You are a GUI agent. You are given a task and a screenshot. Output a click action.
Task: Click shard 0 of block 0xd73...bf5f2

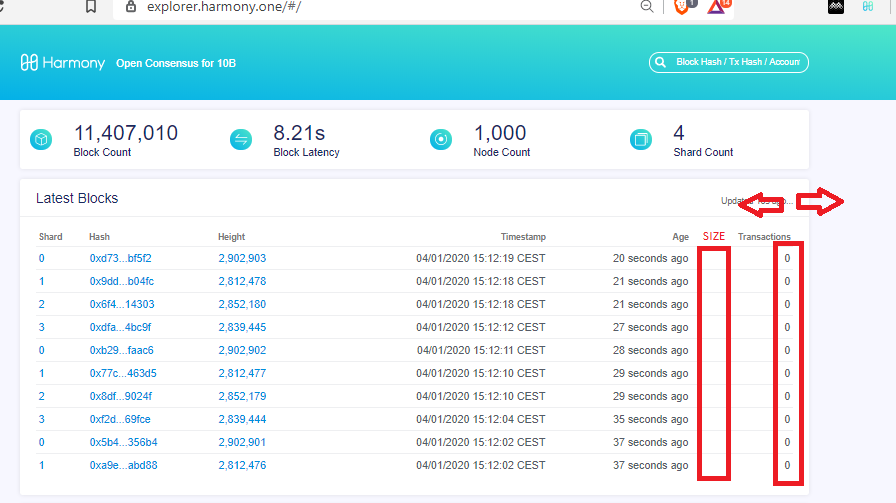pyautogui.click(x=42, y=258)
